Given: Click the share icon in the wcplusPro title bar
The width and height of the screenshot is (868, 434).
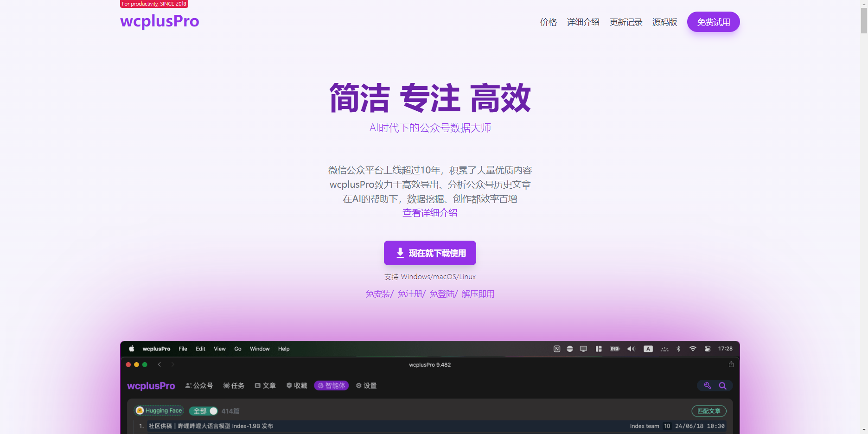Looking at the screenshot, I should coord(731,364).
